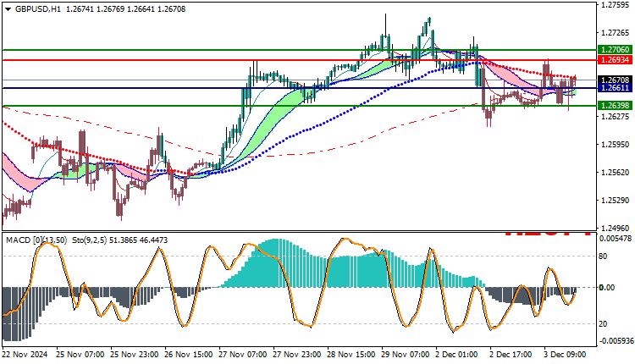635x364 pixels.
Task: Select the -0.005936 indicator scale value
Action: point(616,341)
